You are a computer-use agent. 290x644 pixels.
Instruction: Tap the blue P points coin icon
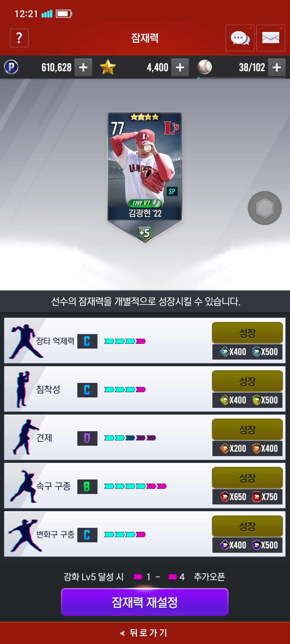[x=11, y=67]
